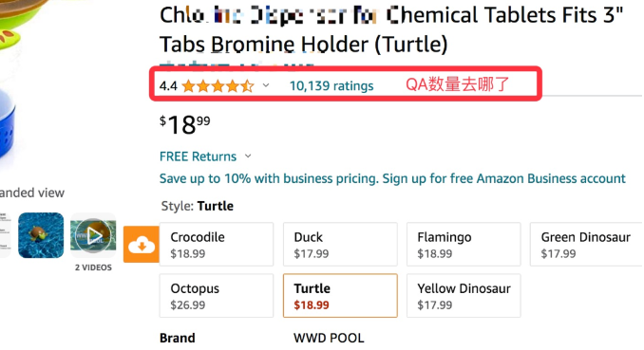Expand the FREE Returns dropdown arrow
The image size is (644, 350).
(248, 157)
